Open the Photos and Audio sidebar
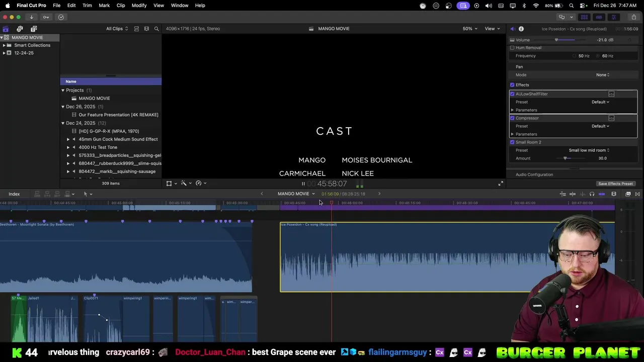Screen dimensions: 644x362 pyautogui.click(x=20, y=29)
